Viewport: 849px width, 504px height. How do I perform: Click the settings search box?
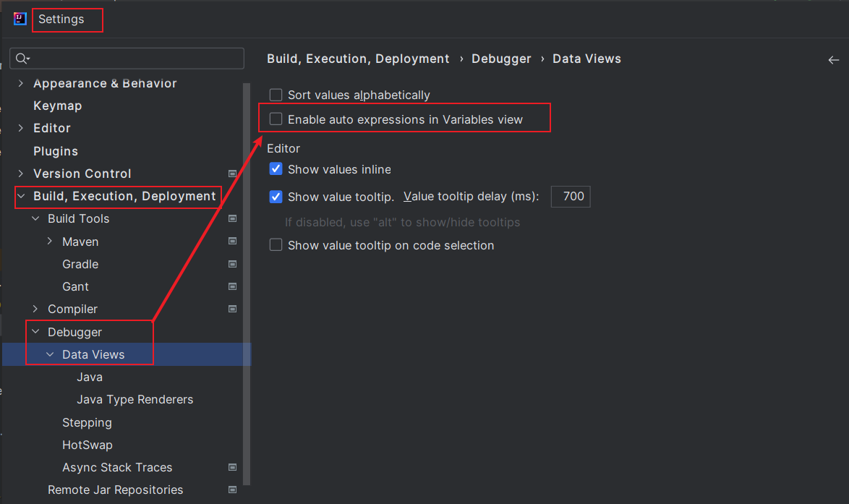134,59
